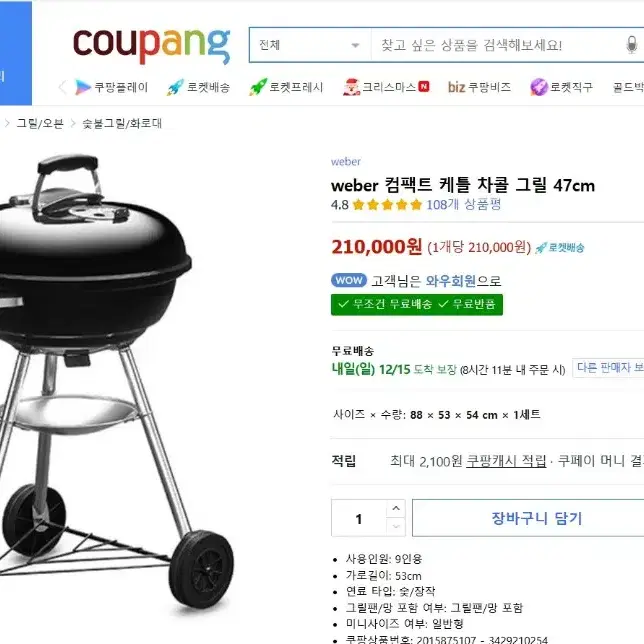Decrease quantity with down arrow
Screen dimensions: 644x644
click(x=396, y=527)
